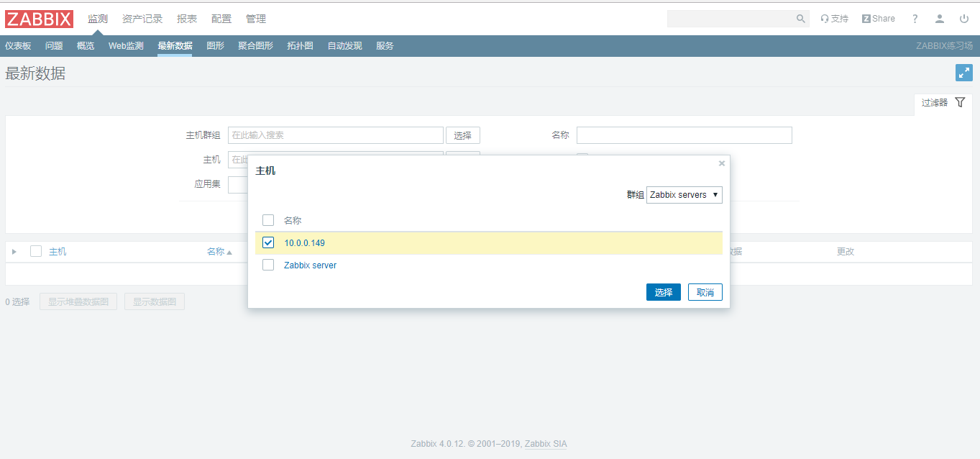Tick the select-all checkbox beside 名称 in popup
The height and width of the screenshot is (459, 980).
tap(268, 220)
